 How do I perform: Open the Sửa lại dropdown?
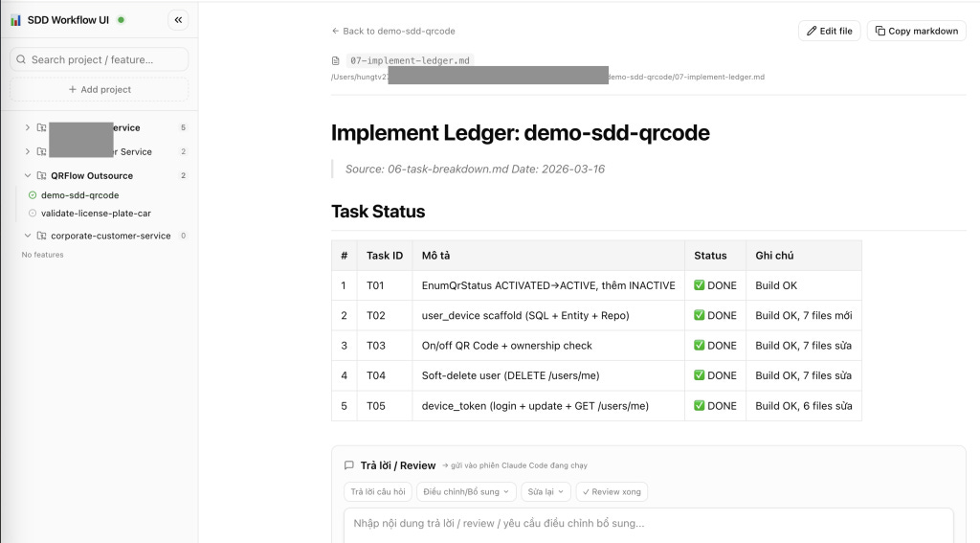[x=546, y=491]
